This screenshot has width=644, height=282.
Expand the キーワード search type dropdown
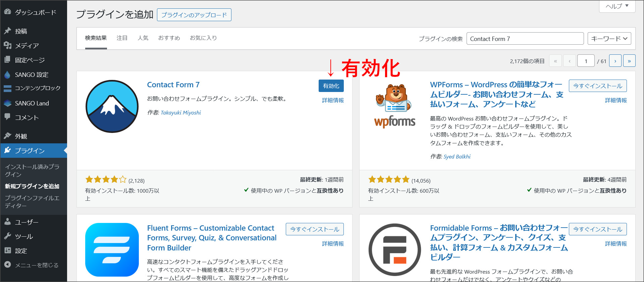(x=609, y=39)
